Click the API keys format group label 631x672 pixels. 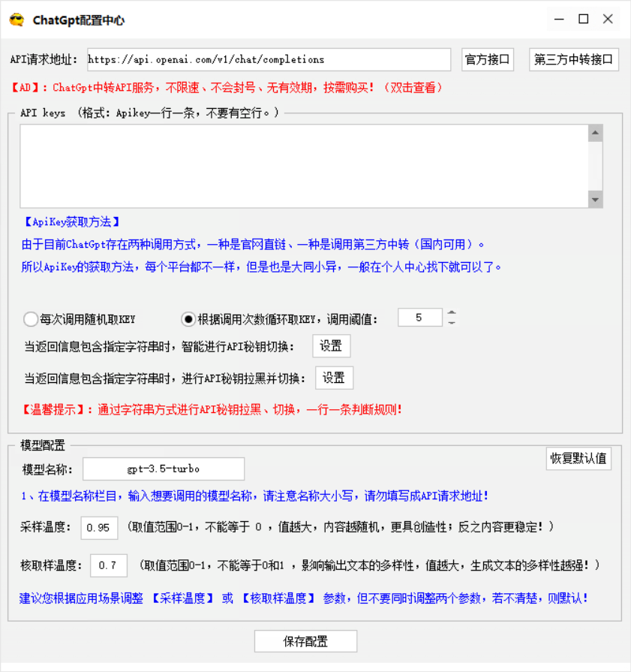pyautogui.click(x=150, y=113)
